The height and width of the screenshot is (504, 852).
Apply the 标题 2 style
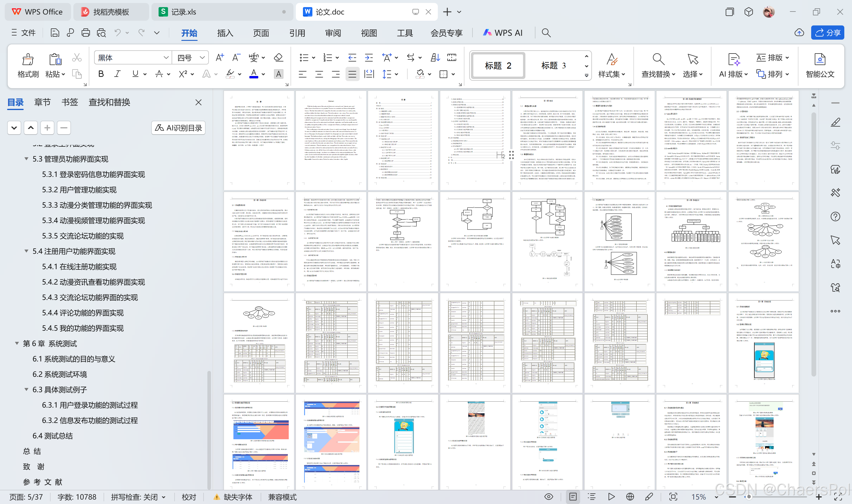pyautogui.click(x=498, y=65)
